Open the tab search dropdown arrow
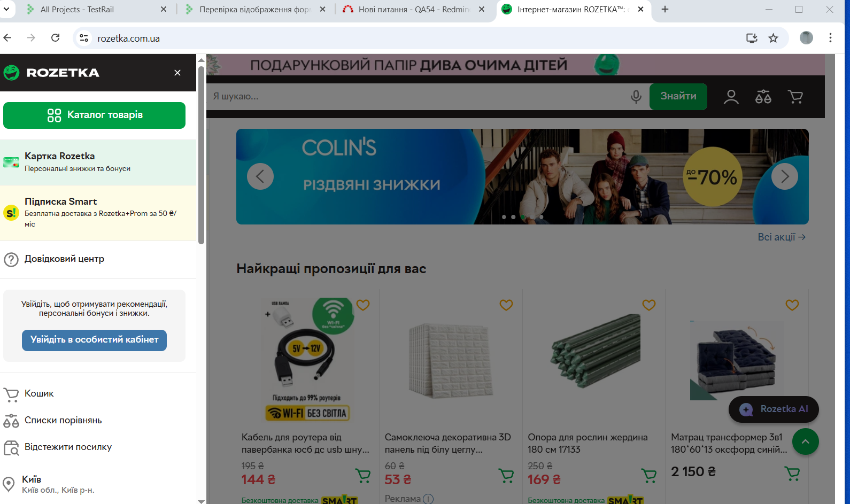850x504 pixels. click(x=6, y=9)
